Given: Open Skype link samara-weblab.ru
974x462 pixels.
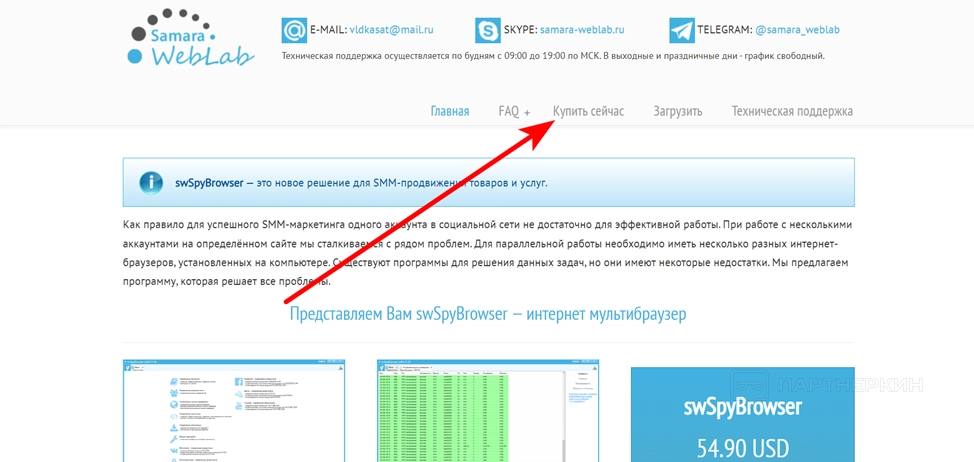Looking at the screenshot, I should pyautogui.click(x=582, y=29).
